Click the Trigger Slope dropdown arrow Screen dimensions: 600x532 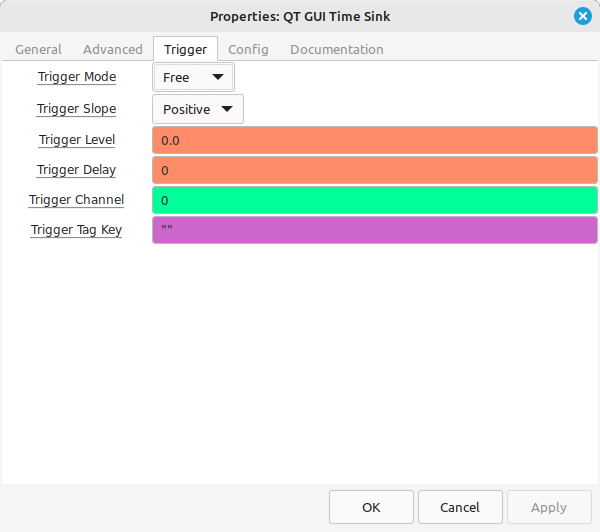coord(227,109)
